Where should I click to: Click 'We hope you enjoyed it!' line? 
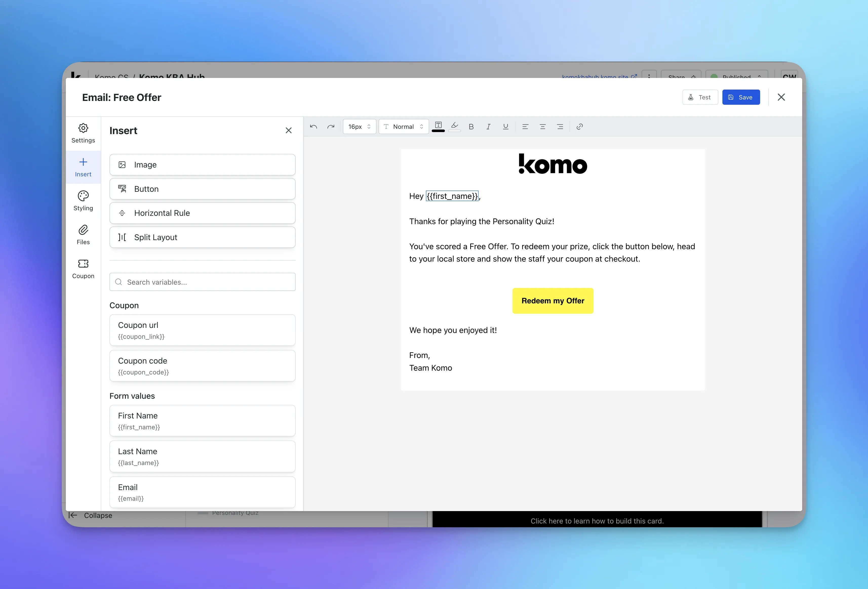[453, 330]
